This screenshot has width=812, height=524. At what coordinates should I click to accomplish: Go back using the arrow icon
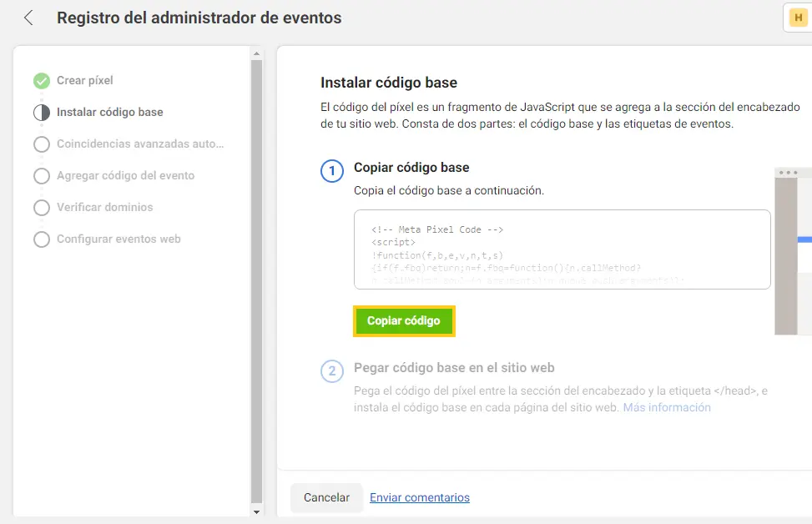click(x=28, y=18)
